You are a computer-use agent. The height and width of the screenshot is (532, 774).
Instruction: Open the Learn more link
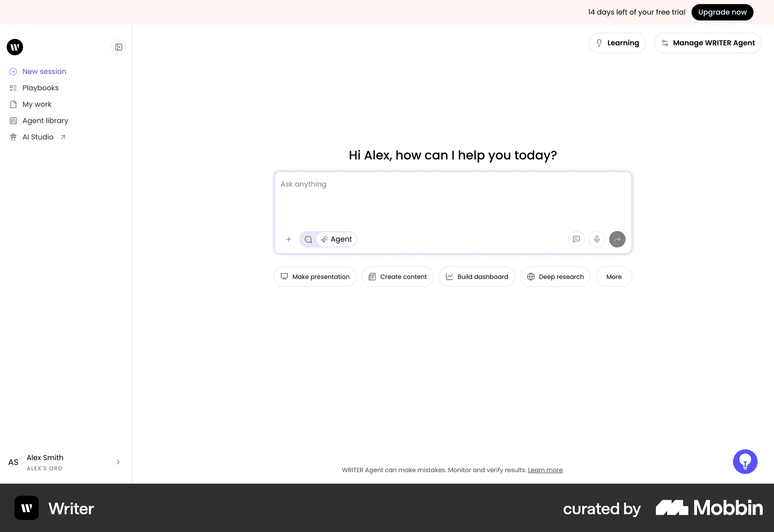tap(545, 470)
